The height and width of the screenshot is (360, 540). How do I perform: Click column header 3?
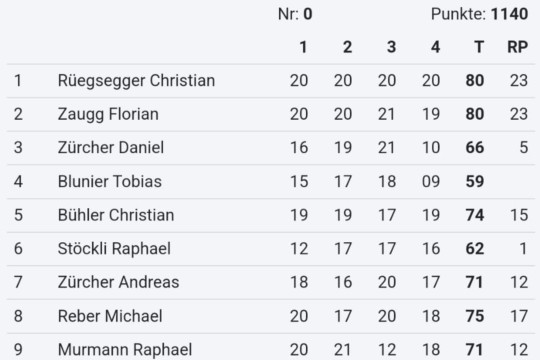coord(392,47)
